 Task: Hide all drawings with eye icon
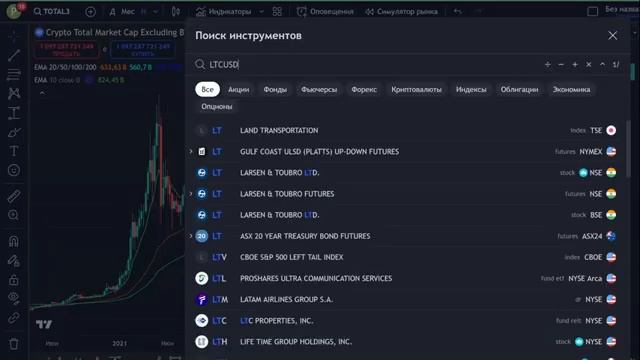click(x=14, y=299)
